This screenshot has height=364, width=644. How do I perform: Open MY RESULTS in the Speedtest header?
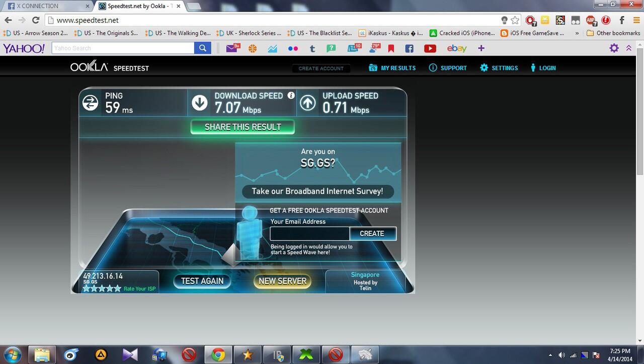392,68
